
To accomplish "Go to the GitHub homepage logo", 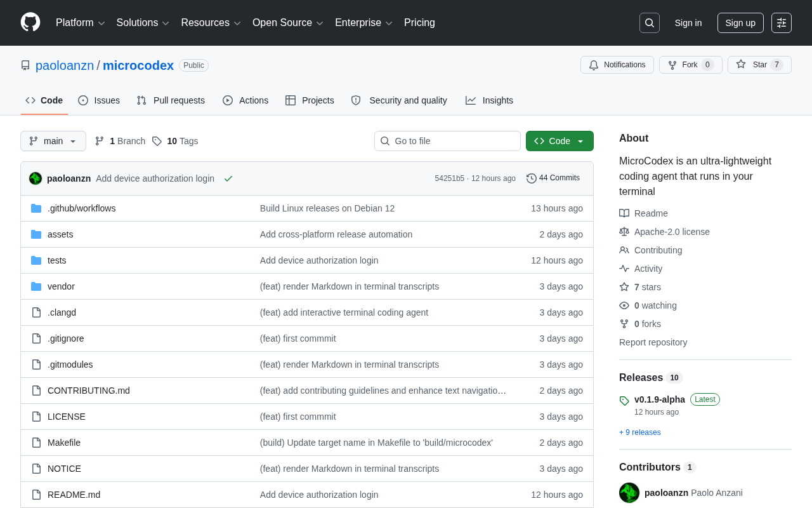I will click(x=30, y=23).
